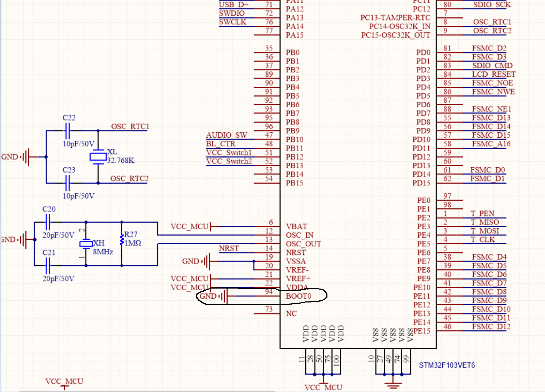Select the OSC_RTC1 label on pin 8

pos(492,22)
